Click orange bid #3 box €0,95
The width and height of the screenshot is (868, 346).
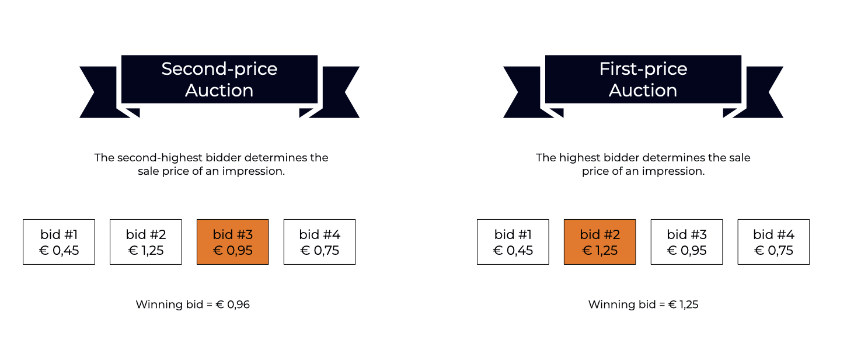point(233,242)
